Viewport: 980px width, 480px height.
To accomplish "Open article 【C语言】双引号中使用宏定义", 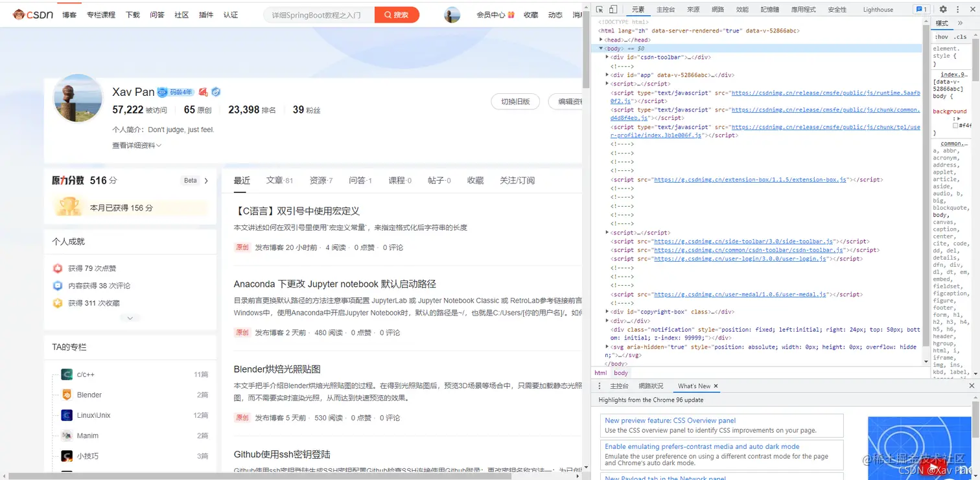I will click(x=297, y=211).
